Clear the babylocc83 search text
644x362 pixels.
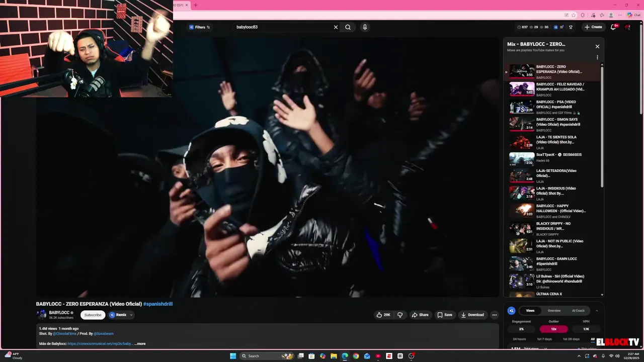(x=336, y=27)
